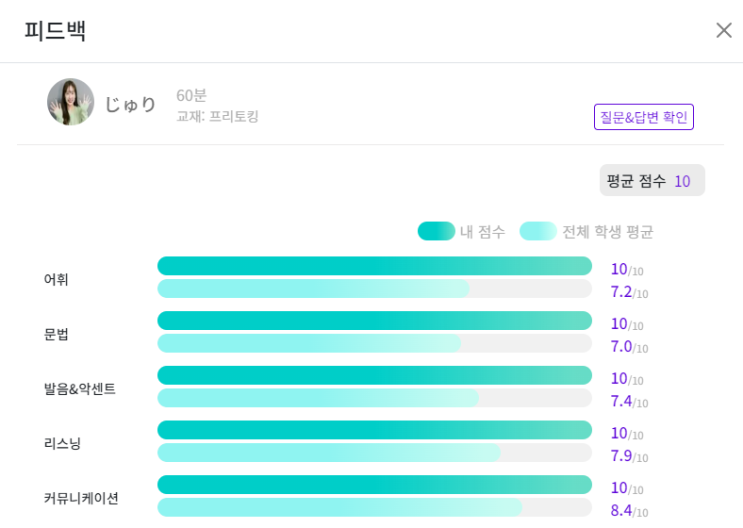
Task: Click the 내 점수 legend color swatch
Action: point(436,231)
